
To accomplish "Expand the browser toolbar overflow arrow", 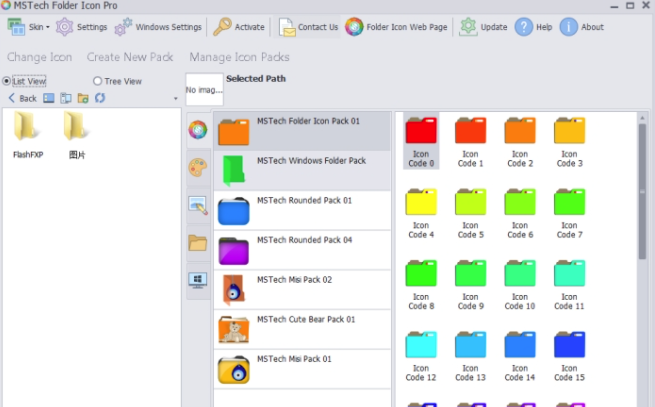I will click(x=175, y=99).
